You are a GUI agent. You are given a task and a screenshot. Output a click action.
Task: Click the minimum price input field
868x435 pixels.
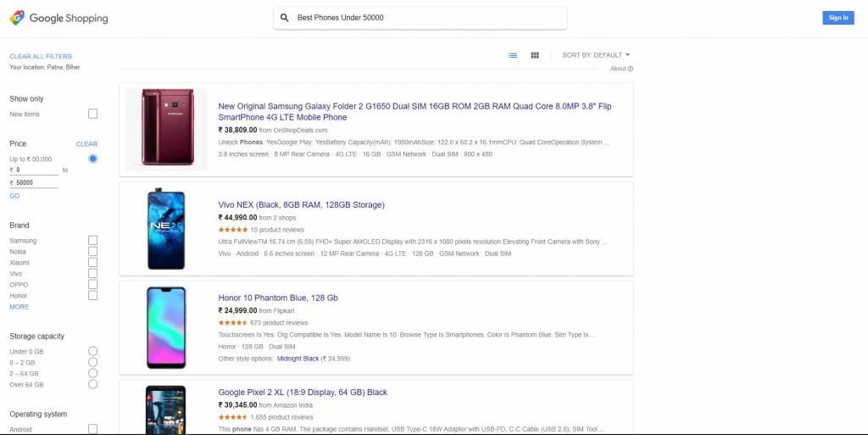click(x=36, y=170)
